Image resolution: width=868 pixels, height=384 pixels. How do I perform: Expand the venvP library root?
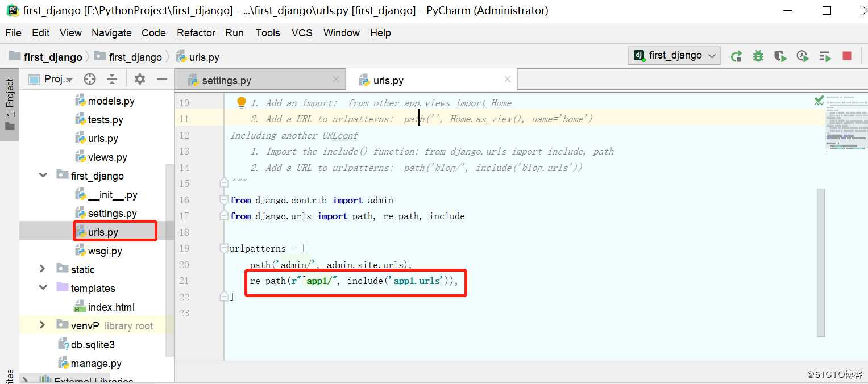pyautogui.click(x=43, y=325)
